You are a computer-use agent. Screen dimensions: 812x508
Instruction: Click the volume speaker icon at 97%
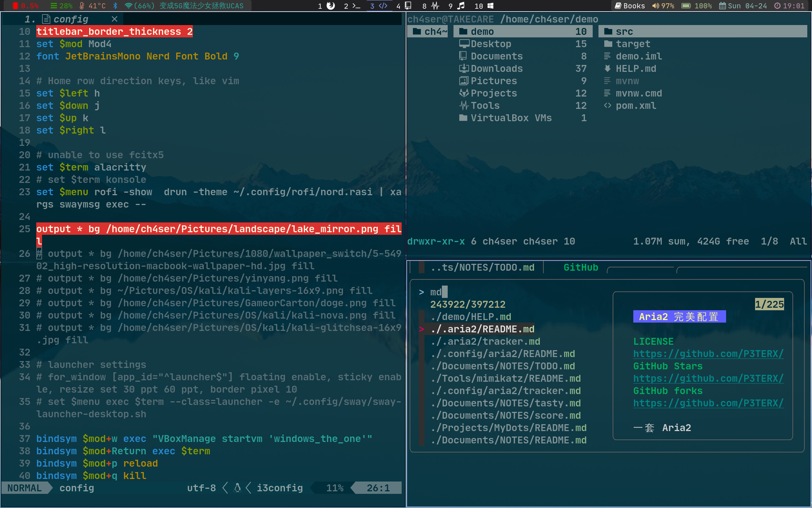click(655, 6)
